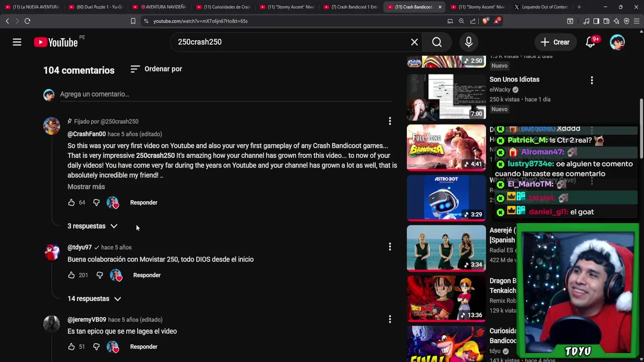Open options menu for @jeremyVB09 comment

(389, 319)
